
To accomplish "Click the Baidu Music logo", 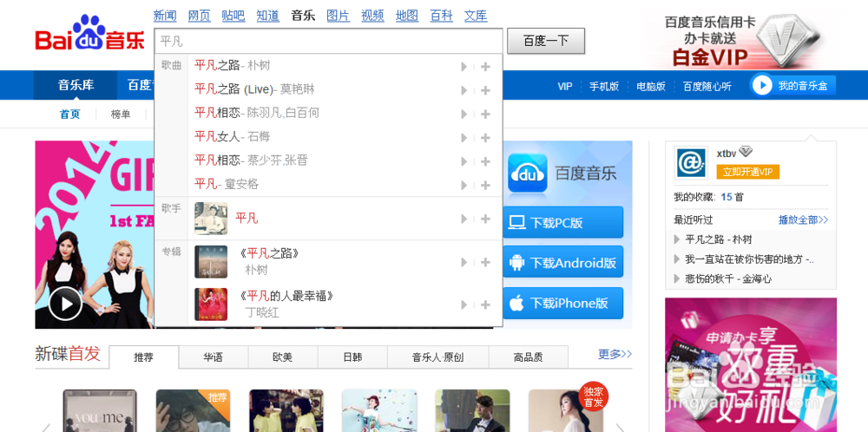I will (89, 35).
